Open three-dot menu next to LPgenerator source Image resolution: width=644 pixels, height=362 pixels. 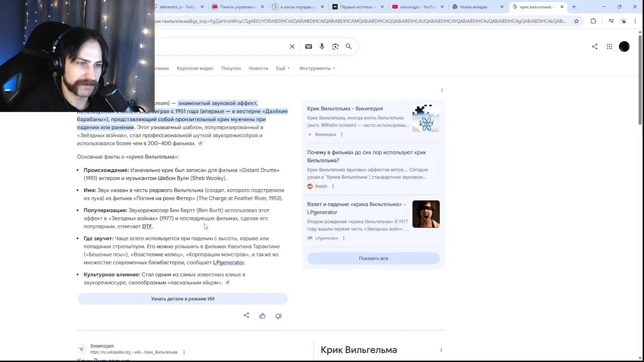[x=344, y=238]
